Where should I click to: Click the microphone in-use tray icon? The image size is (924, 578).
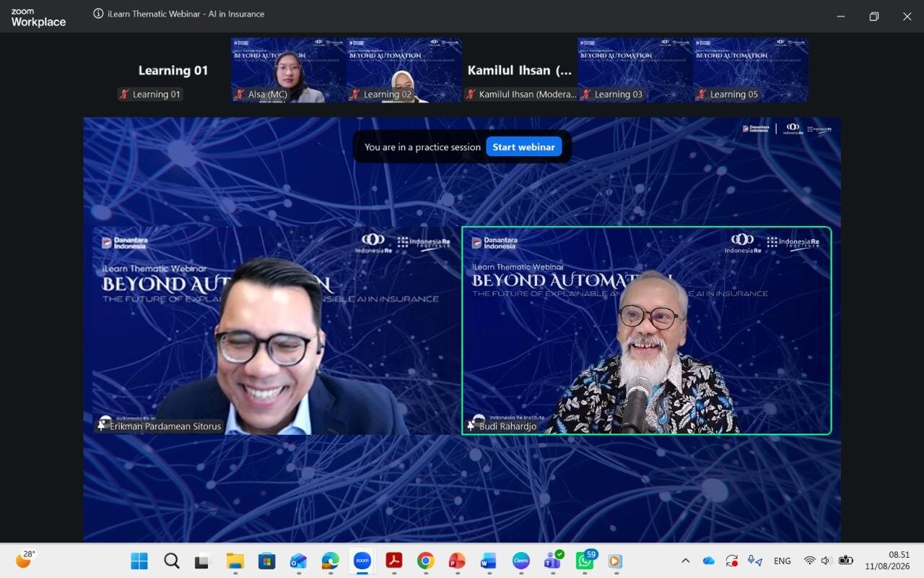tap(755, 561)
